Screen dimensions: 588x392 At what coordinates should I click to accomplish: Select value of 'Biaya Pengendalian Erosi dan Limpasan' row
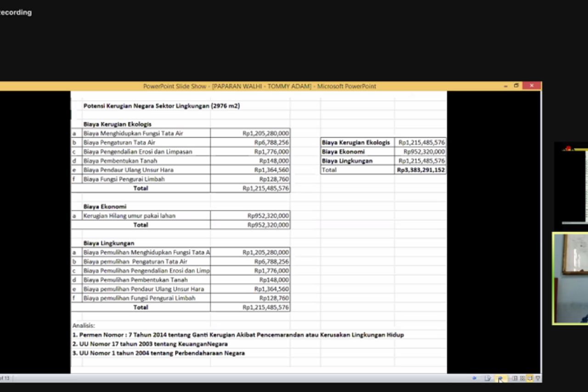[x=250, y=152]
